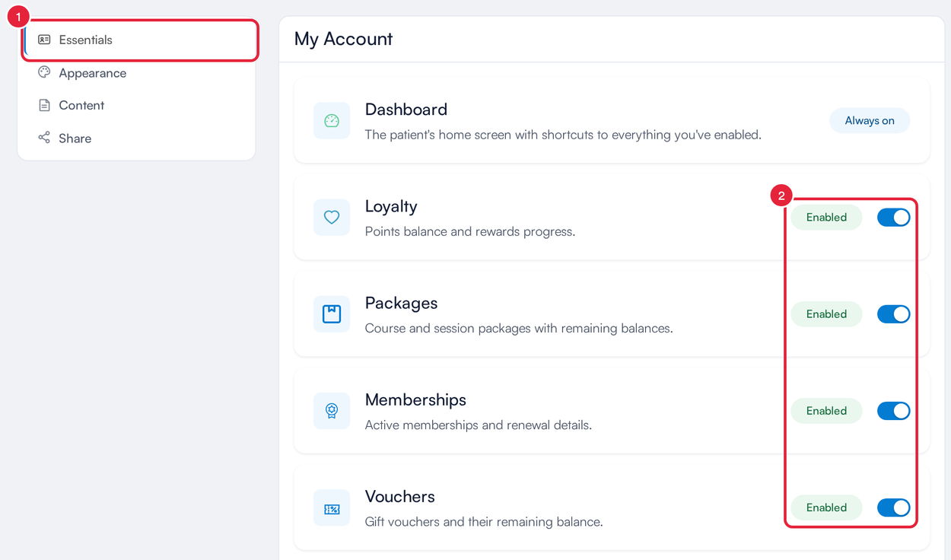Click the Appearance palette icon
The image size is (951, 560).
click(44, 72)
